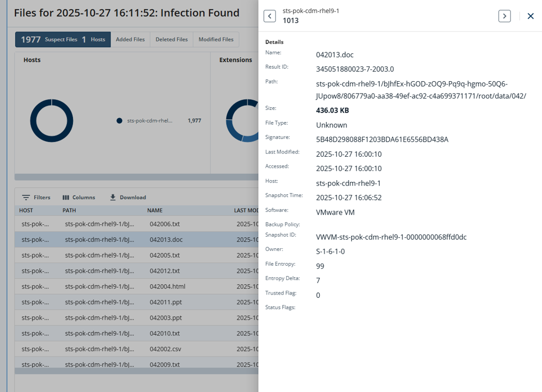
Task: Open the Filters icon in table toolbar
Action: tap(26, 197)
